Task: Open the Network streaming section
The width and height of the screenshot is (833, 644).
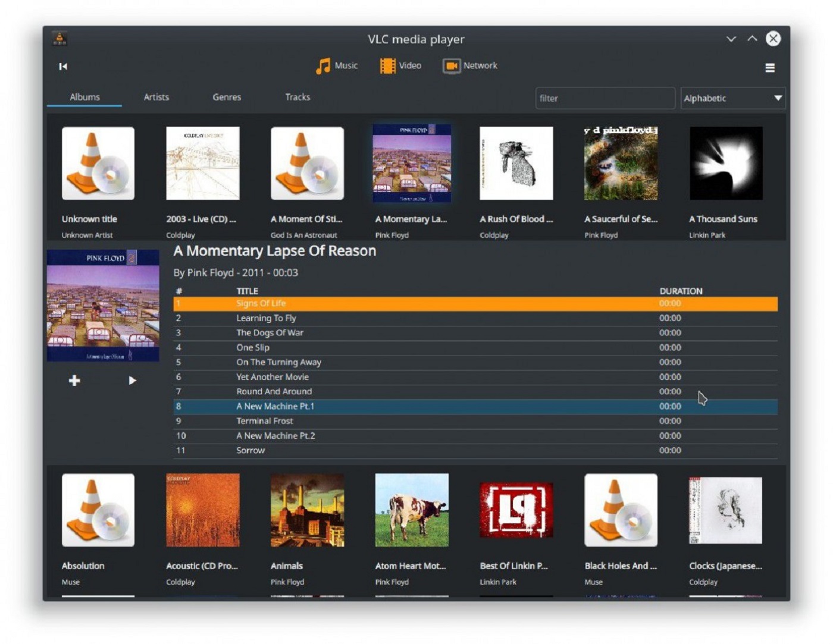Action: tap(471, 65)
